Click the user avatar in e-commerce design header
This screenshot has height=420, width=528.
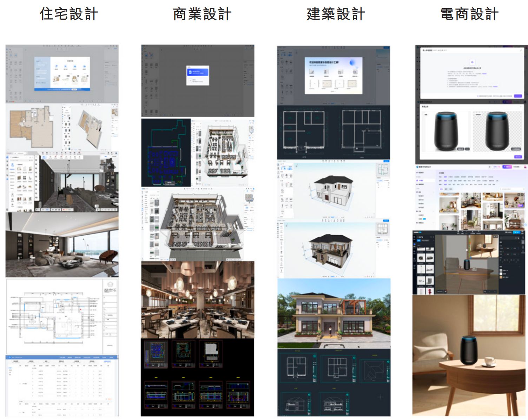(x=525, y=167)
